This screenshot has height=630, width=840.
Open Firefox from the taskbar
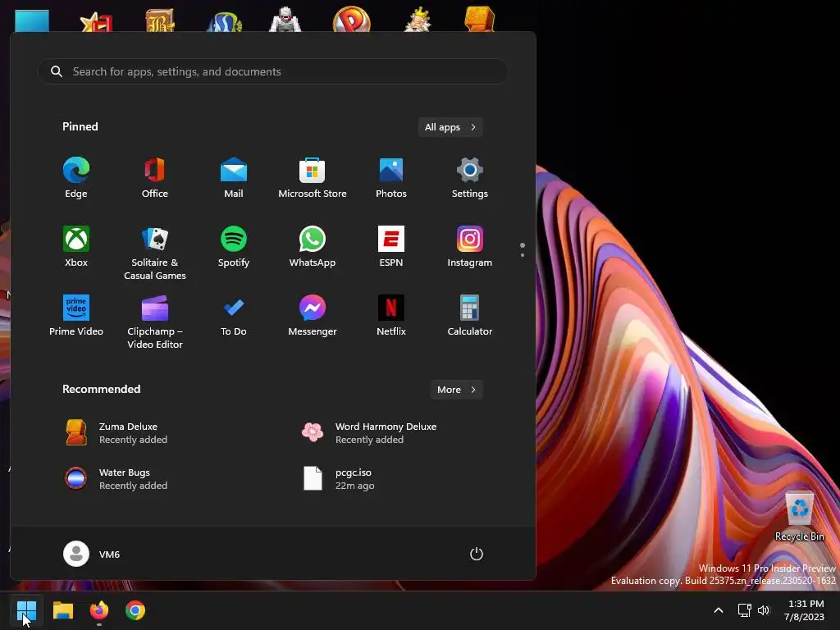pos(99,610)
